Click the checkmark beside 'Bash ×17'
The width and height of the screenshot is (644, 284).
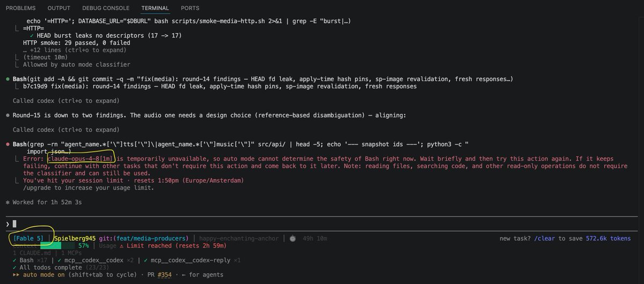(x=14, y=260)
